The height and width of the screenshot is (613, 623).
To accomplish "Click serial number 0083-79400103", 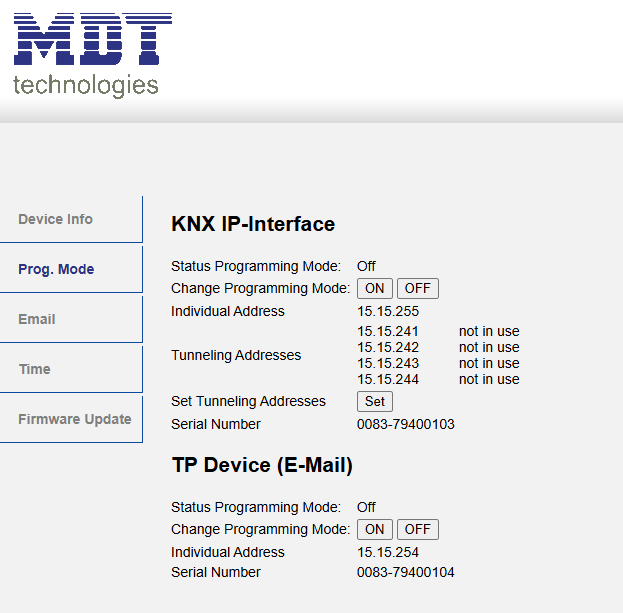I will [x=405, y=424].
